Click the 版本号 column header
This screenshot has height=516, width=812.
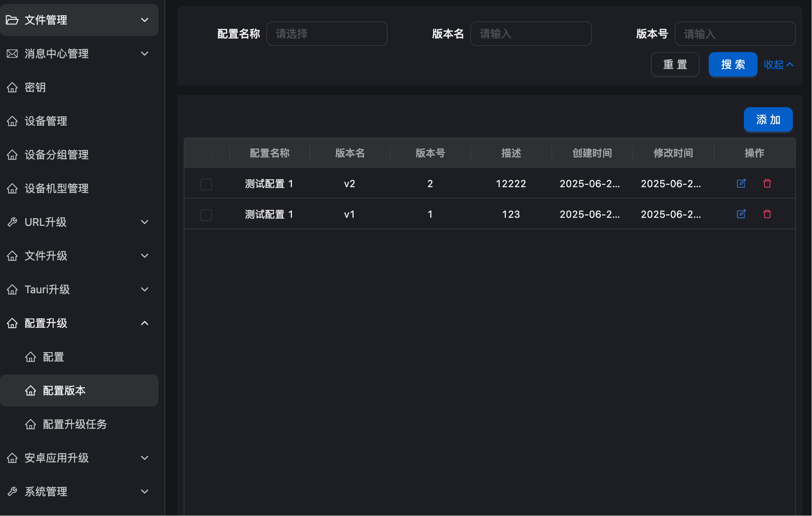430,153
